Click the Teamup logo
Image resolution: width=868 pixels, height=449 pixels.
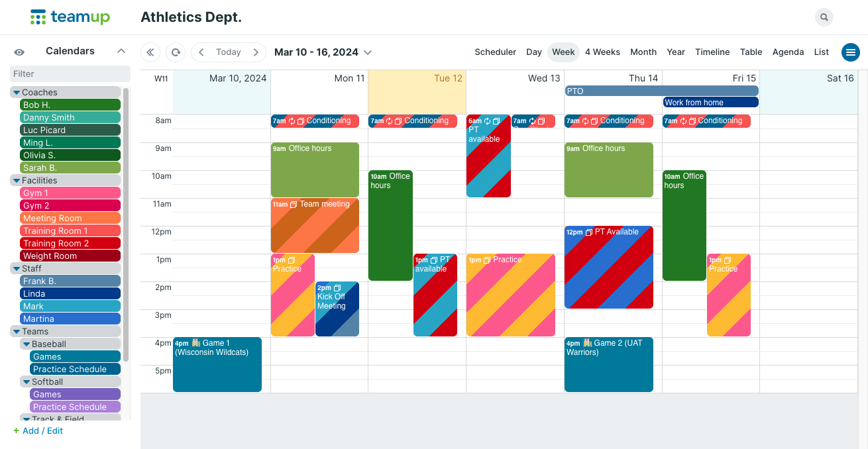[x=70, y=17]
